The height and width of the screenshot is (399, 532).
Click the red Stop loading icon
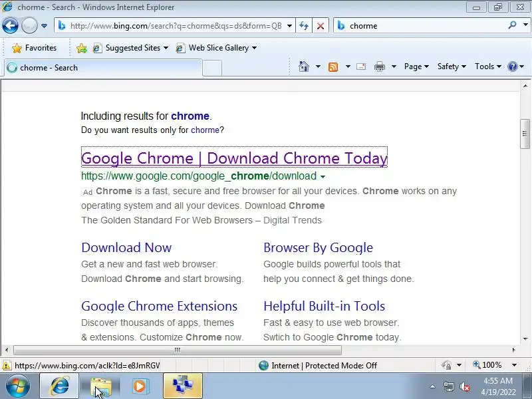[x=321, y=26]
